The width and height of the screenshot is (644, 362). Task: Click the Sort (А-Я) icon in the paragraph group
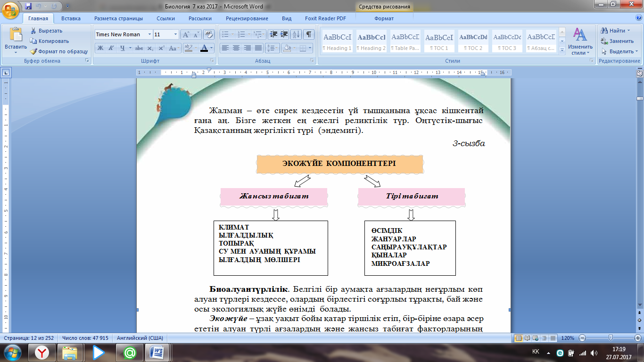tap(296, 34)
